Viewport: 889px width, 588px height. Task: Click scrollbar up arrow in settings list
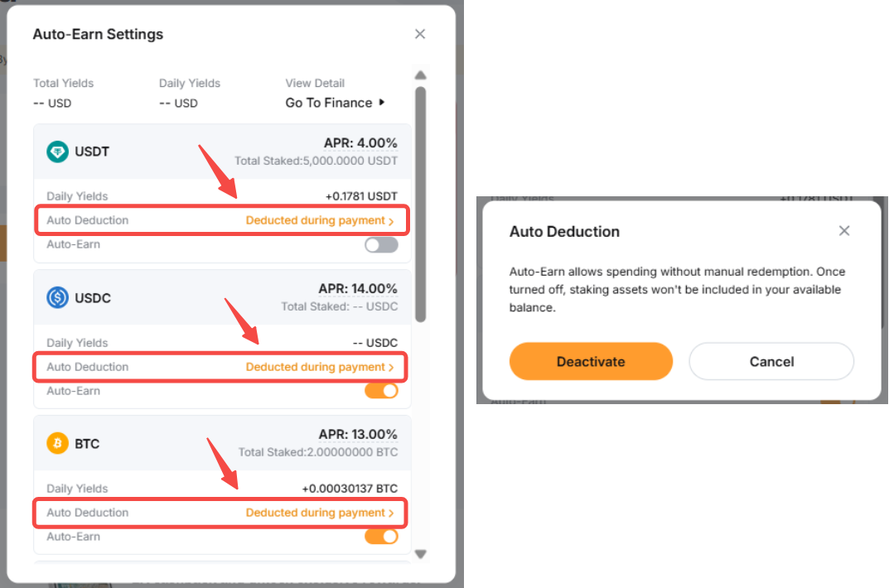[420, 75]
